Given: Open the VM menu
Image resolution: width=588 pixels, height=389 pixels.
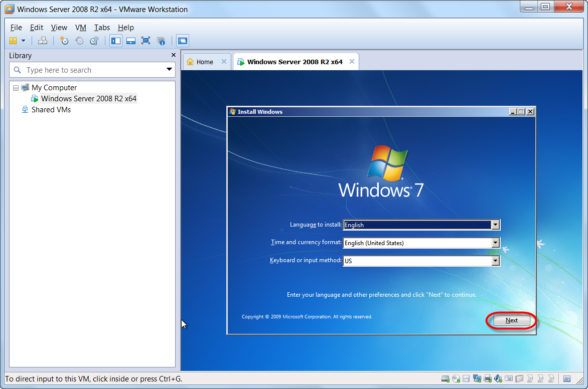Looking at the screenshot, I should [81, 28].
